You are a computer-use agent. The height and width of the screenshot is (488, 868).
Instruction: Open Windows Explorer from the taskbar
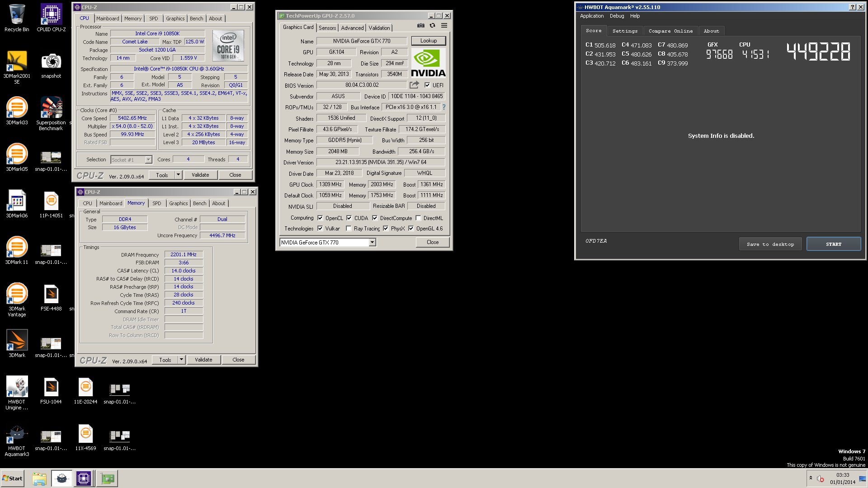pos(39,479)
